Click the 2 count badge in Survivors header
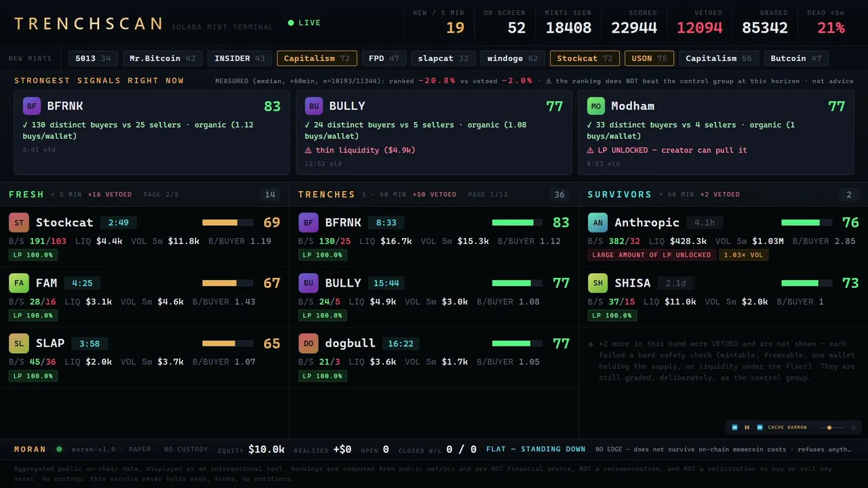 click(x=848, y=195)
